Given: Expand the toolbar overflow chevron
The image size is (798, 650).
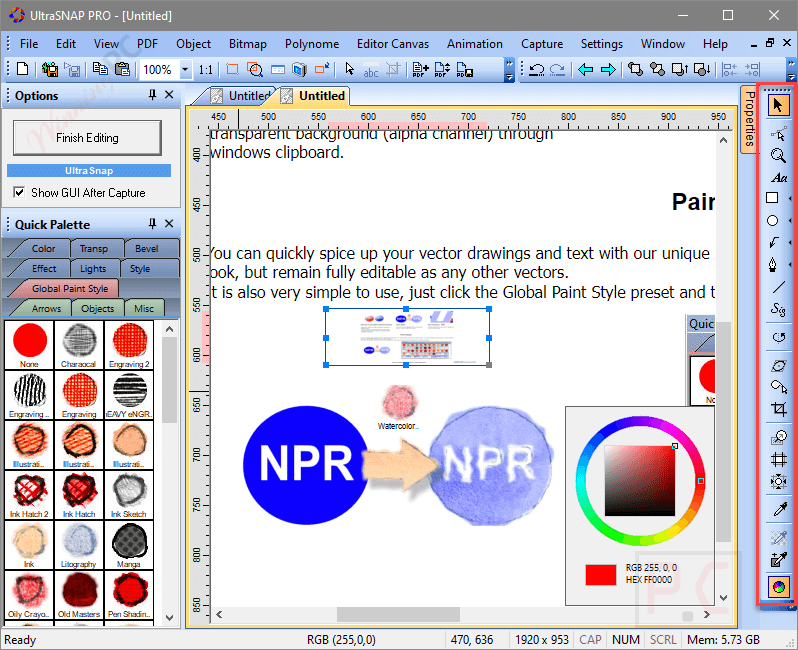Looking at the screenshot, I should [509, 70].
